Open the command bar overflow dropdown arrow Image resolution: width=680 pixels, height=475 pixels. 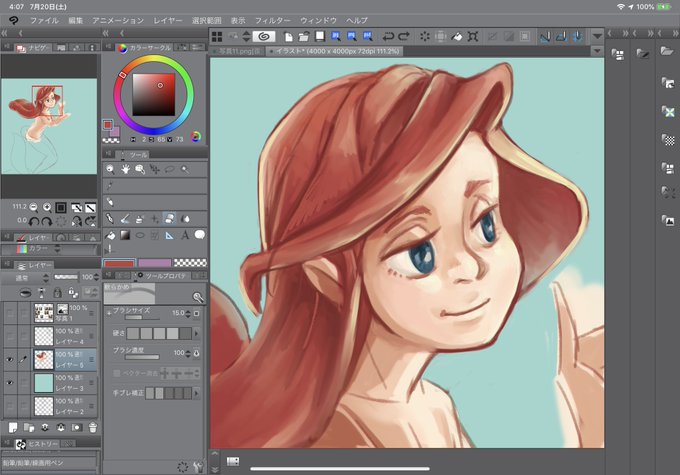(597, 36)
